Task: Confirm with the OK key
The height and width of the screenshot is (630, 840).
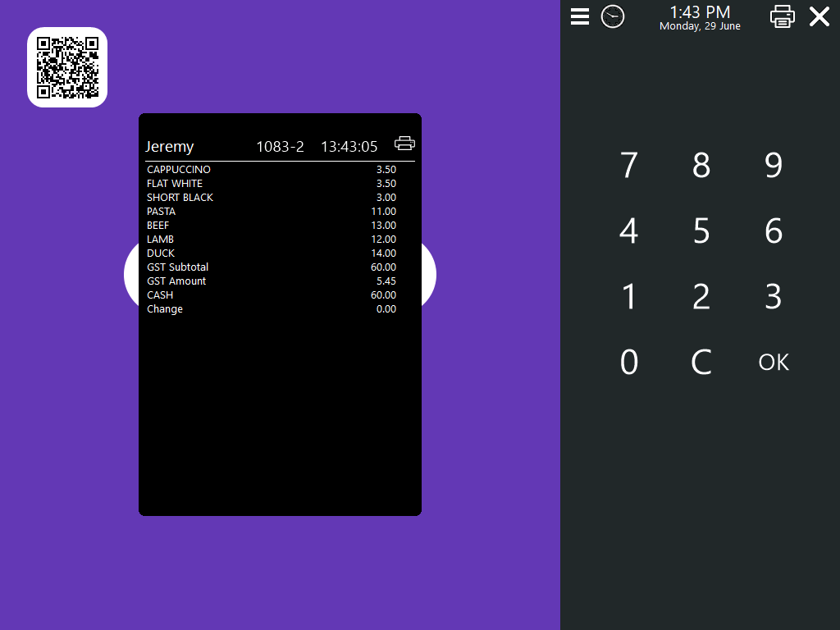Action: 774,362
